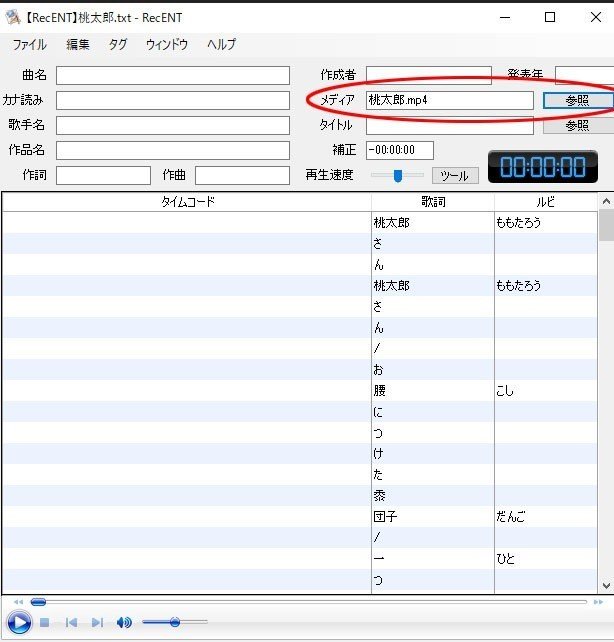This screenshot has height=642, width=614.
Task: Click the playback seek bar handle
Action: click(x=38, y=602)
